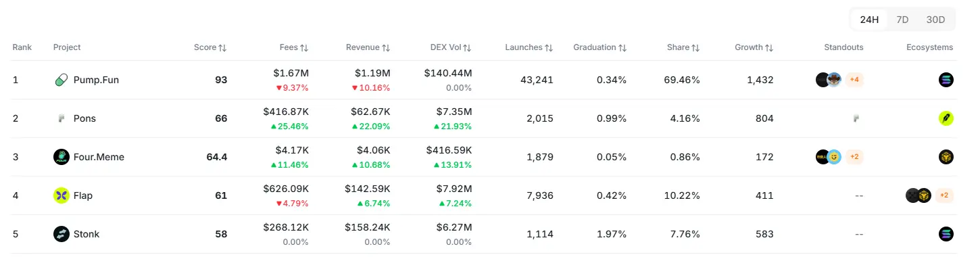Open Stonk's Solana ecosystem icon

click(x=946, y=234)
